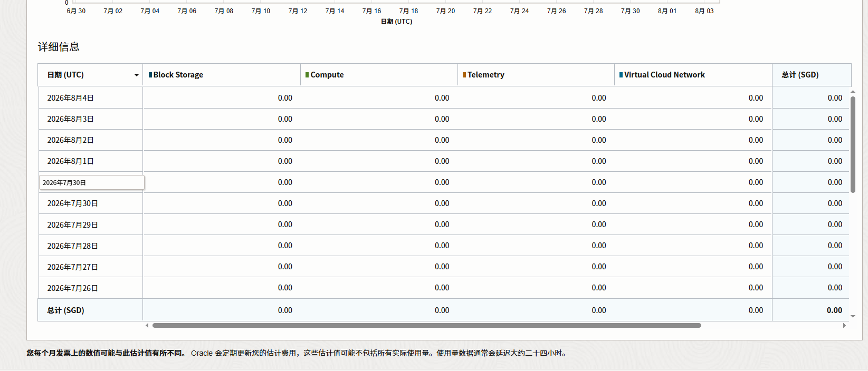Click the 详细信息 section heading
This screenshot has width=868, height=371.
coord(59,47)
